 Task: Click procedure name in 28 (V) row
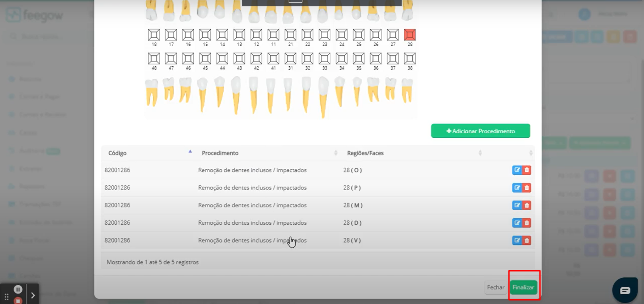pyautogui.click(x=252, y=240)
